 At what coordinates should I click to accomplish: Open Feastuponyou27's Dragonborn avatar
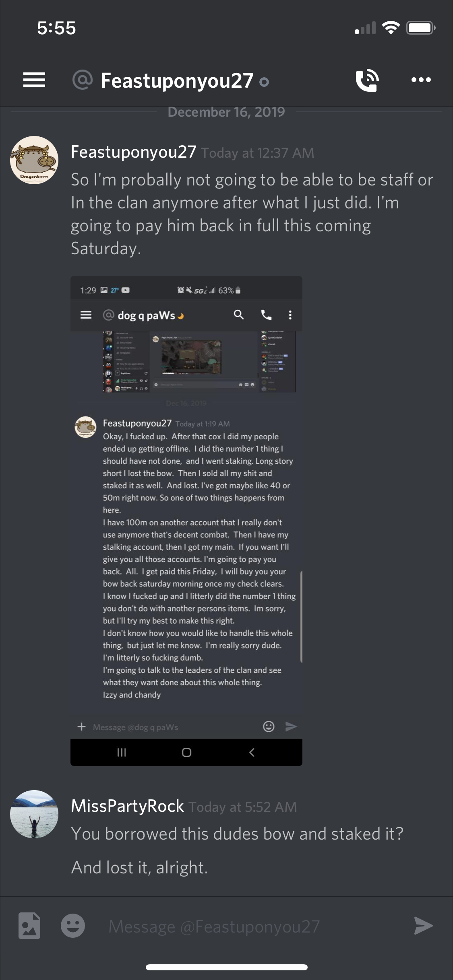point(34,160)
